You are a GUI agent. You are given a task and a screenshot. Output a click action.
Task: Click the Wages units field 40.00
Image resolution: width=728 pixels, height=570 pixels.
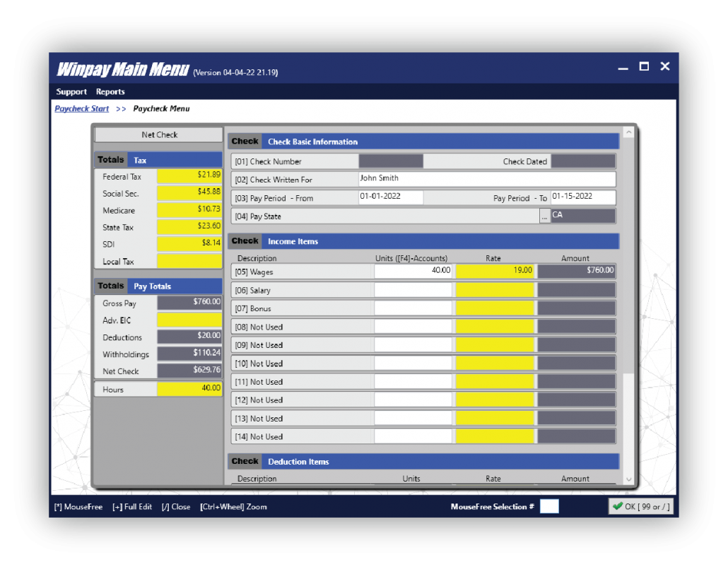click(x=413, y=271)
